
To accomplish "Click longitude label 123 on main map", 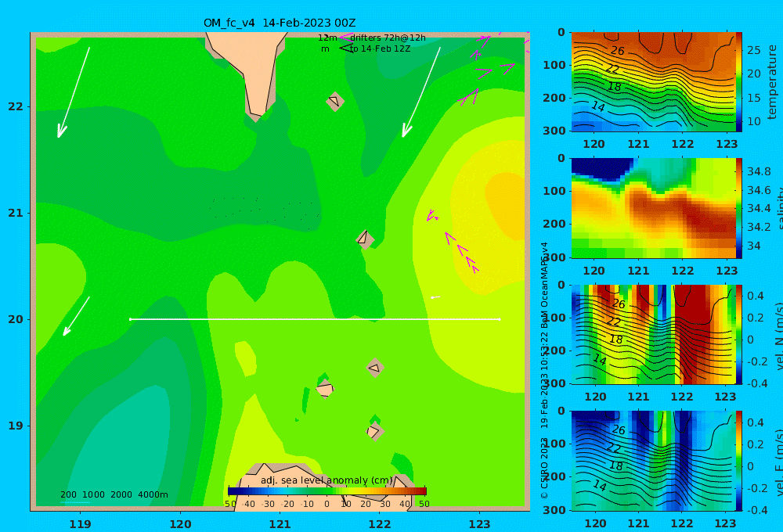I will [x=479, y=524].
